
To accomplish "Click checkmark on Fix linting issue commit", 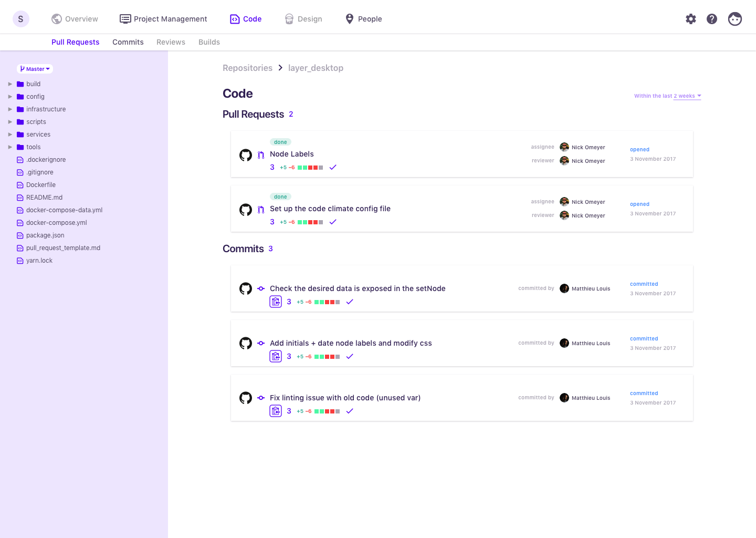I will [x=350, y=411].
